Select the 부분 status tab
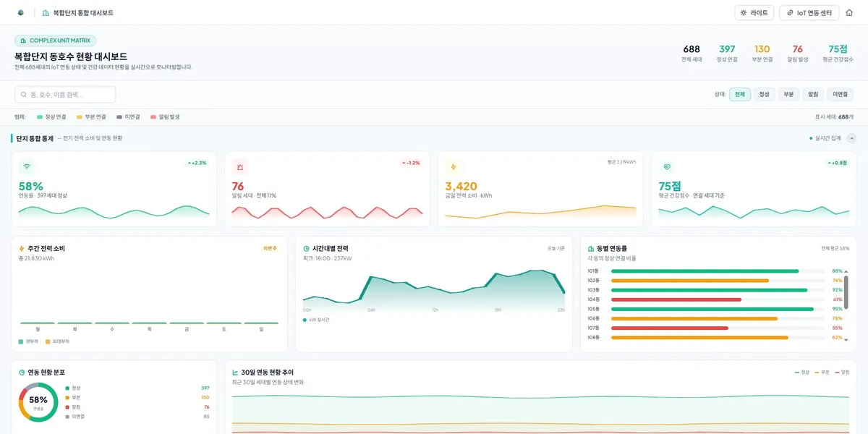868x434 pixels. point(789,95)
